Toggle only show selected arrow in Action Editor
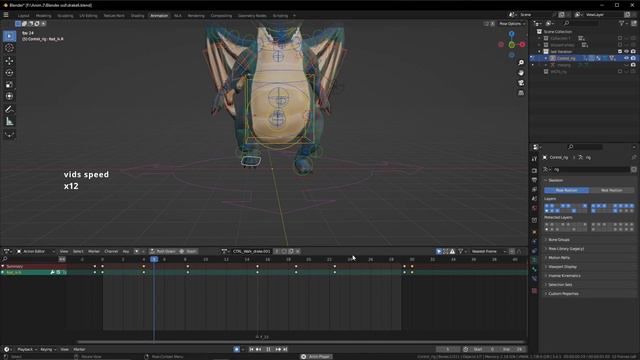The width and height of the screenshot is (640, 360). point(438,251)
